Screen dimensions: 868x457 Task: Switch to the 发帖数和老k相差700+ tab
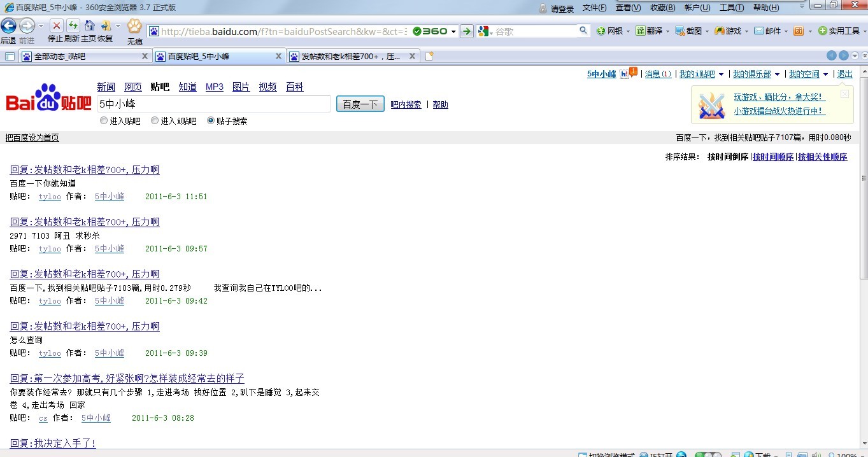(x=353, y=56)
